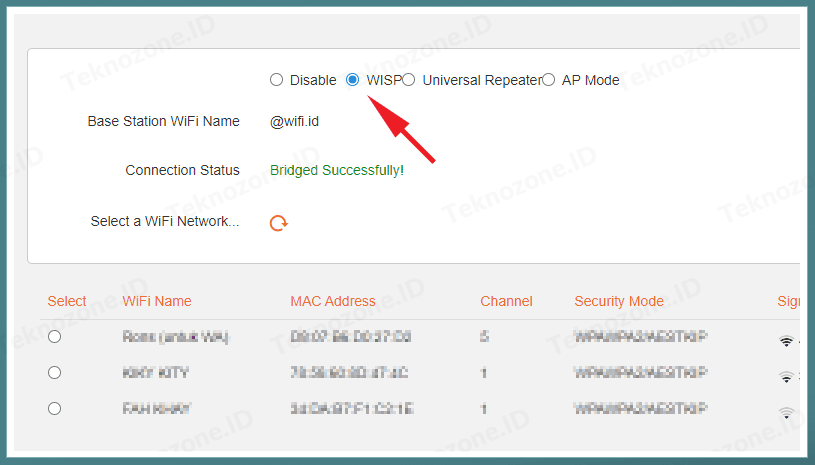Viewport: 815px width, 465px height.
Task: Click the refresh WiFi network list icon
Action: click(279, 223)
